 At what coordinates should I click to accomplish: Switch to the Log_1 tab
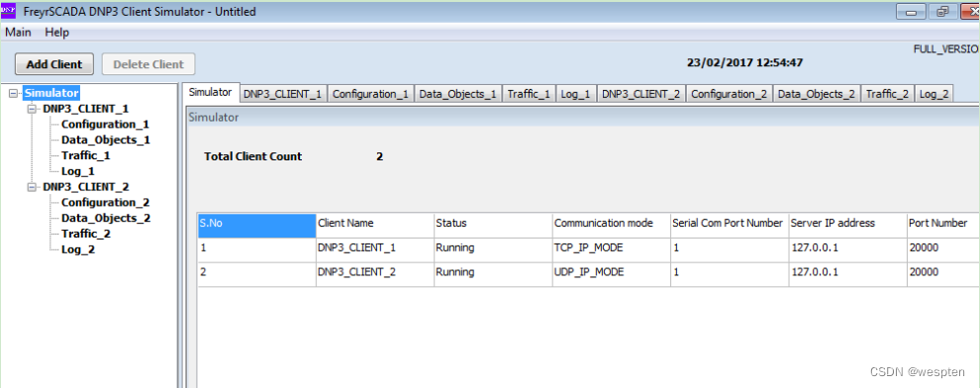[x=575, y=94]
